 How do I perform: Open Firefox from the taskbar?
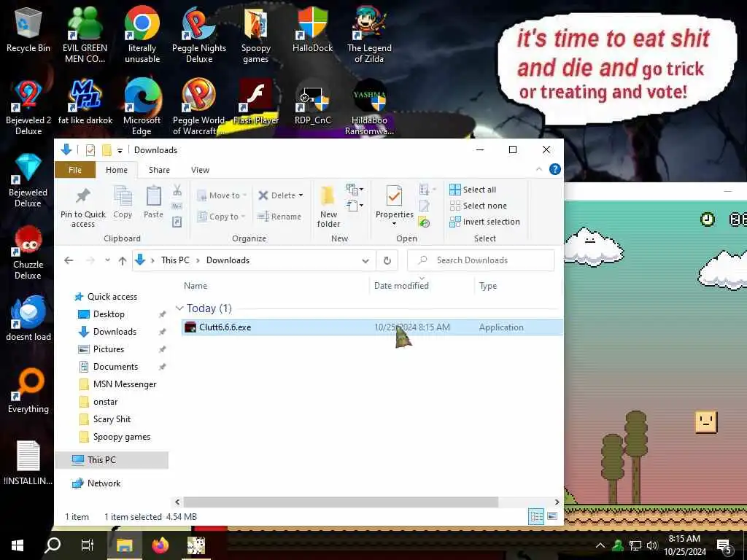coord(160,545)
